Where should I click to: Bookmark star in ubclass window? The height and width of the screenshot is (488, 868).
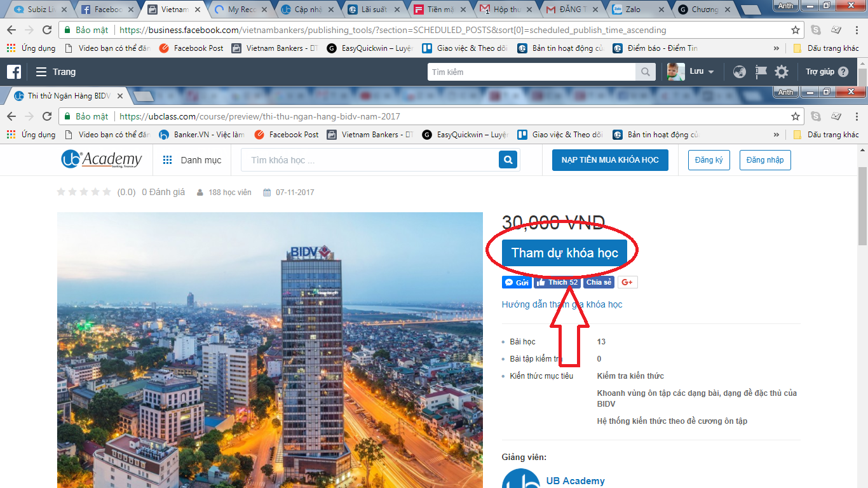point(795,117)
